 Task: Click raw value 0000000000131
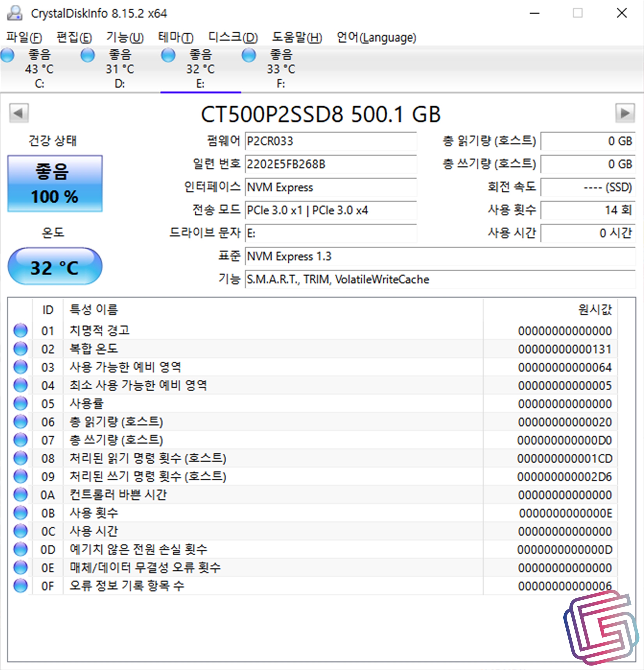click(565, 349)
